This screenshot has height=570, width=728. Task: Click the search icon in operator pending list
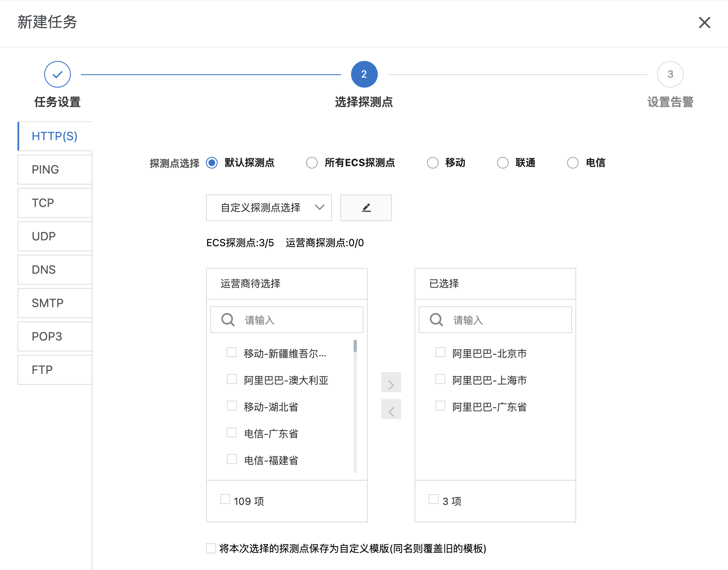click(x=228, y=320)
